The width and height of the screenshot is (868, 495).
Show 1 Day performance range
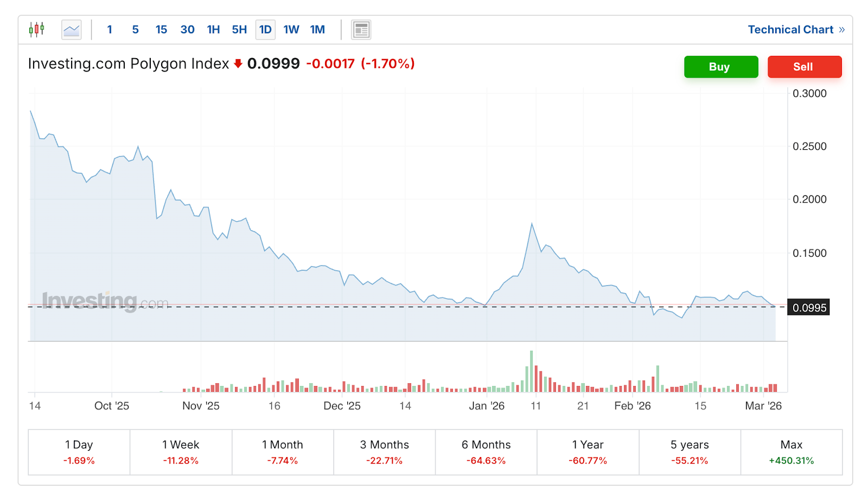coord(79,452)
